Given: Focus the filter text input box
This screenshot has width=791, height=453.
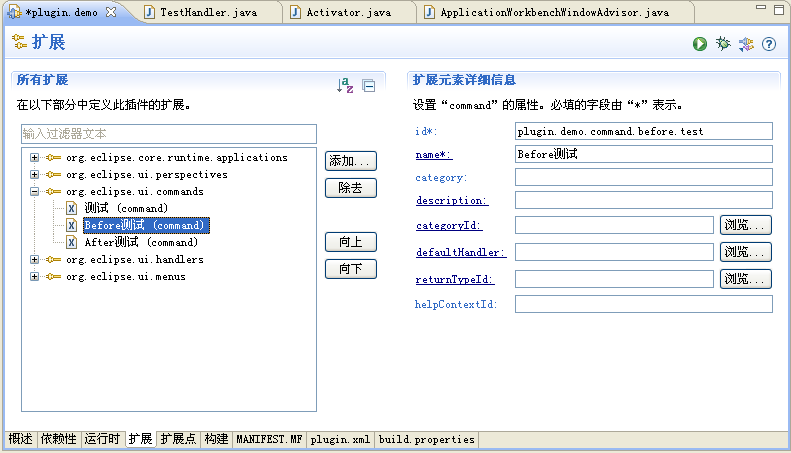Looking at the screenshot, I should point(169,134).
